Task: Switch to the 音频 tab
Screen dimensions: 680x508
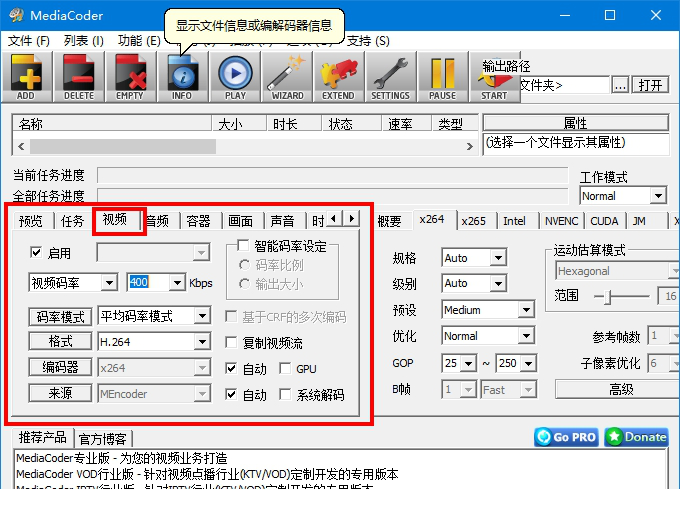Action: [158, 221]
